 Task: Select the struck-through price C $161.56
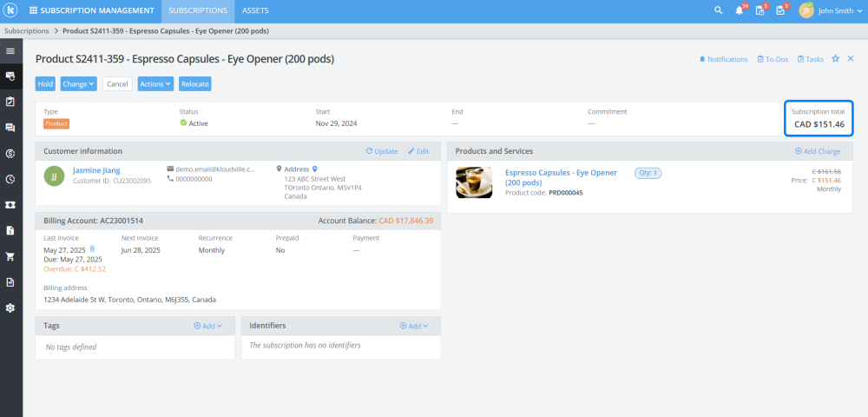click(x=826, y=172)
